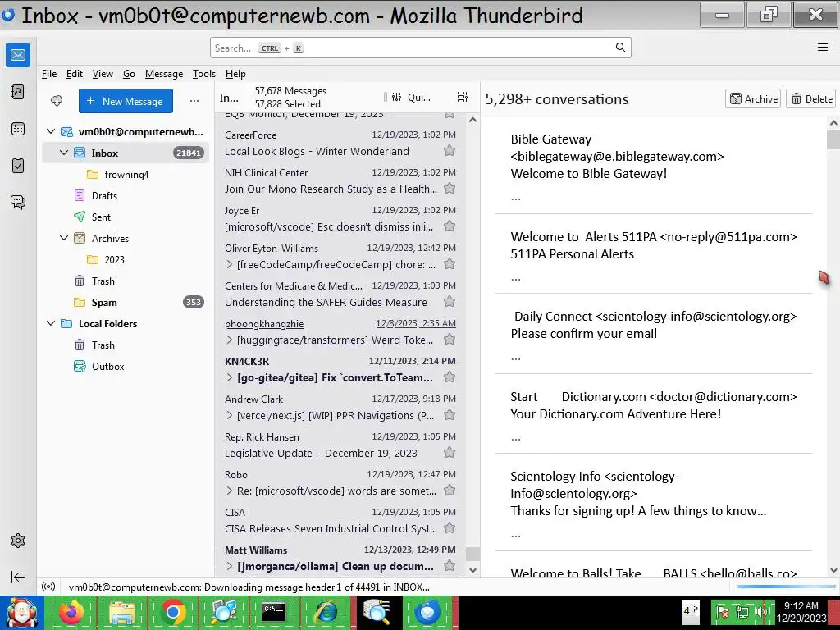Star the Understanding the SAFER Guides message
Image resolution: width=840 pixels, height=630 pixels.
point(450,302)
